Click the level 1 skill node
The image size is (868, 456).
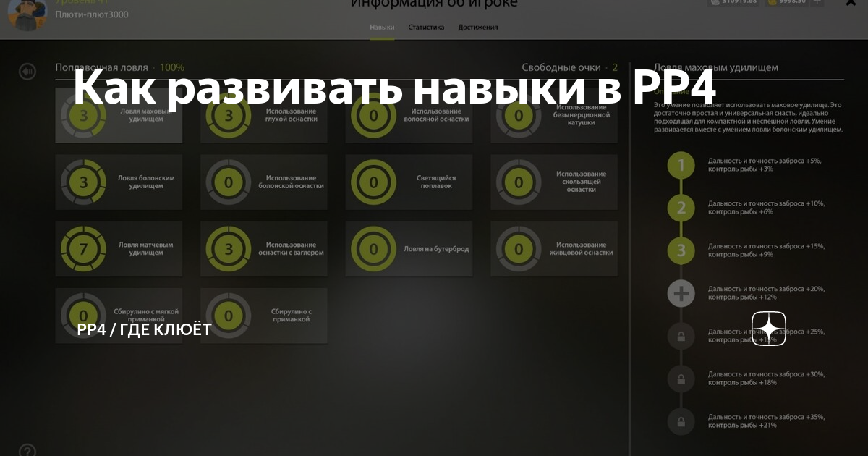(x=681, y=166)
